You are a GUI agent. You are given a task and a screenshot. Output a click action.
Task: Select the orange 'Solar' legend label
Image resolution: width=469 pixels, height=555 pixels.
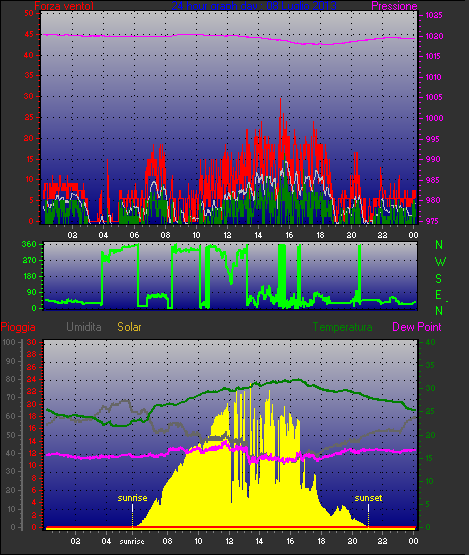129,327
